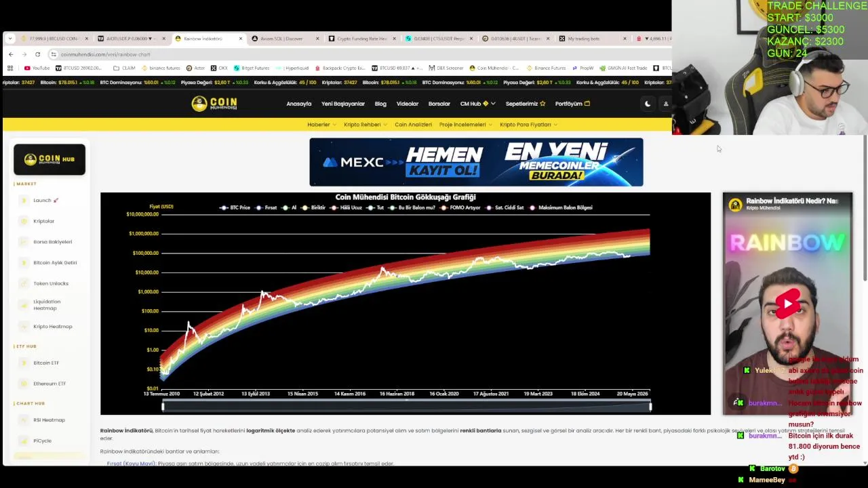Toggle Bu Bir Balon mu? legend entry

(x=413, y=207)
